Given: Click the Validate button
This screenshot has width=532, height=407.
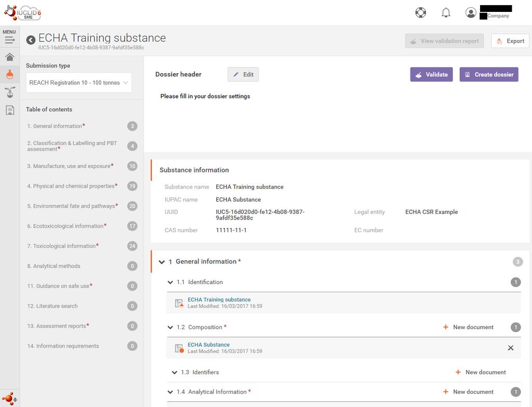Looking at the screenshot, I should pyautogui.click(x=431, y=74).
